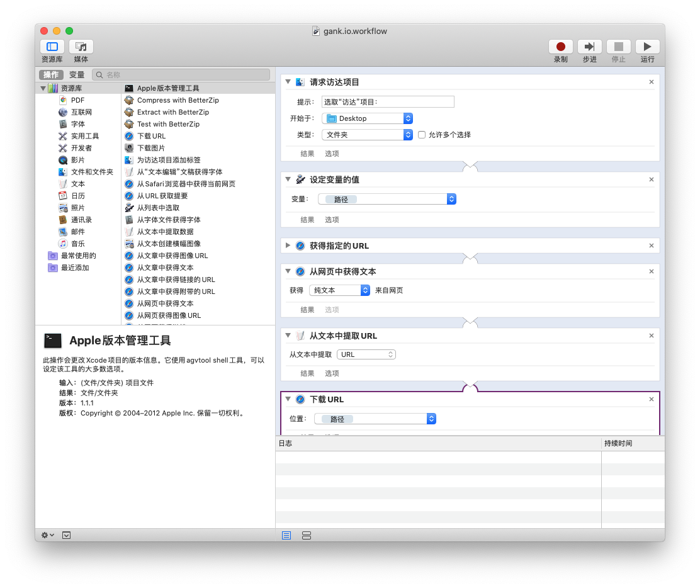
Task: Select the 字体 category icon
Action: [x=63, y=124]
